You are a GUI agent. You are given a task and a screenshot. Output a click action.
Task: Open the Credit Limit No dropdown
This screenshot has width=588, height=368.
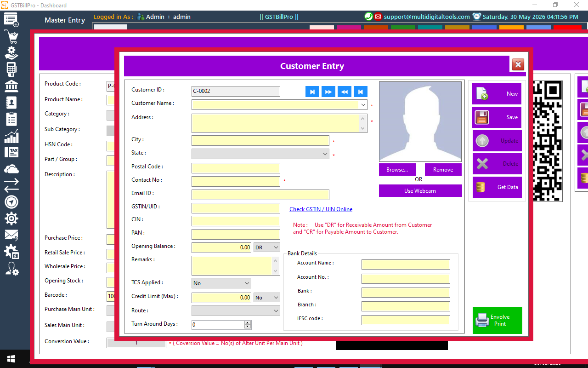276,298
